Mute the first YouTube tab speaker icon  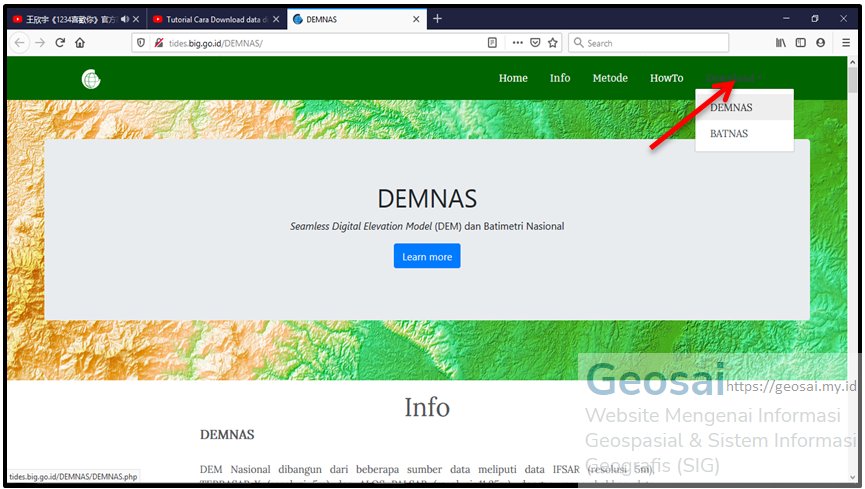pyautogui.click(x=125, y=19)
